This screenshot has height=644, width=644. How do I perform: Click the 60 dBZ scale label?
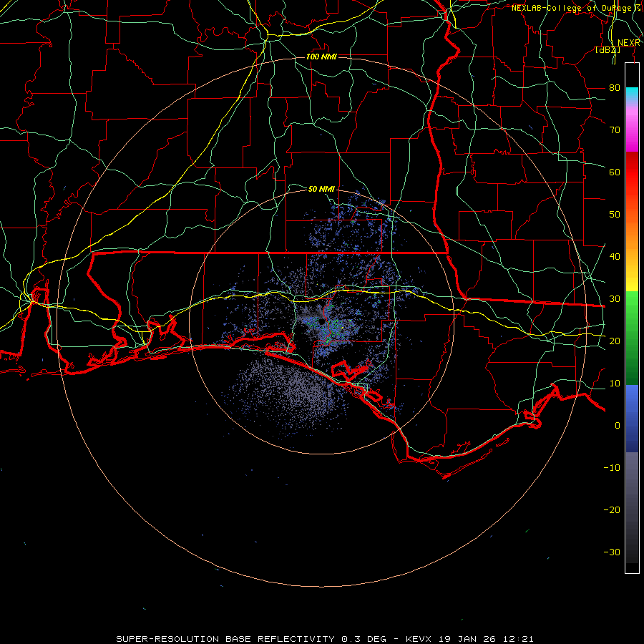pos(615,172)
